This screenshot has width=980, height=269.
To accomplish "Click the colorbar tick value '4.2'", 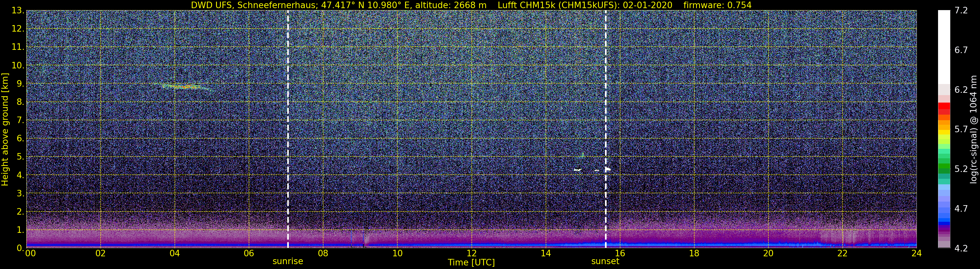I will point(961,248).
